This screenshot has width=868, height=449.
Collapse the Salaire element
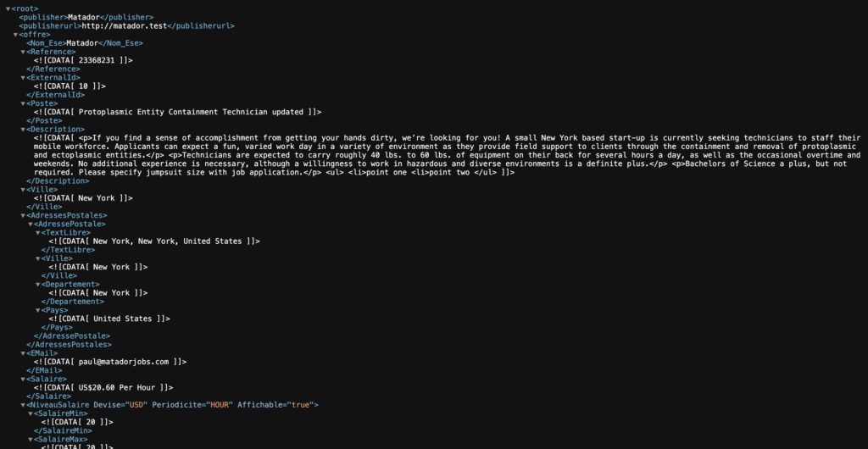point(23,379)
